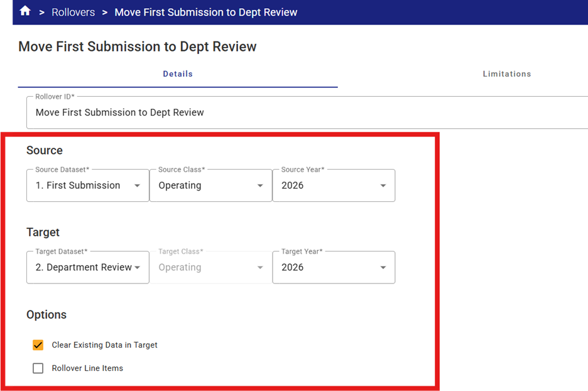The height and width of the screenshot is (391, 588).
Task: Open dropdown showing '1. First Submission'
Action: pyautogui.click(x=77, y=185)
